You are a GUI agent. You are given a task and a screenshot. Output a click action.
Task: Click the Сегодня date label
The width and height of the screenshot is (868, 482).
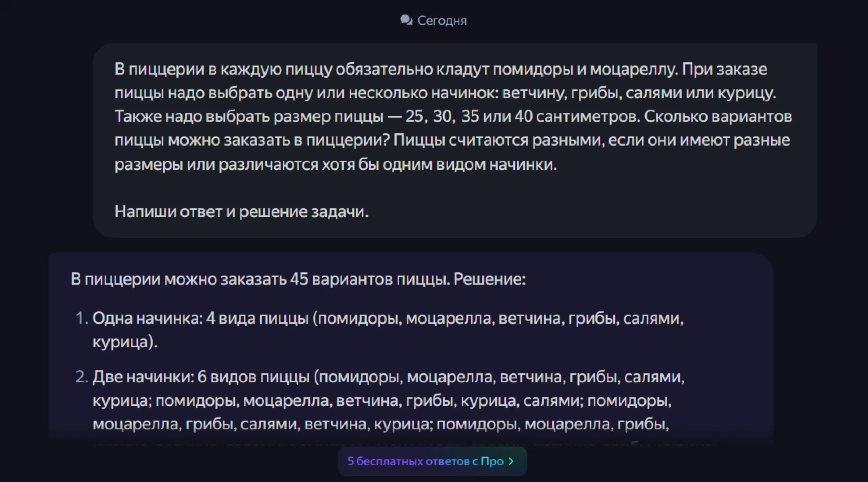442,21
